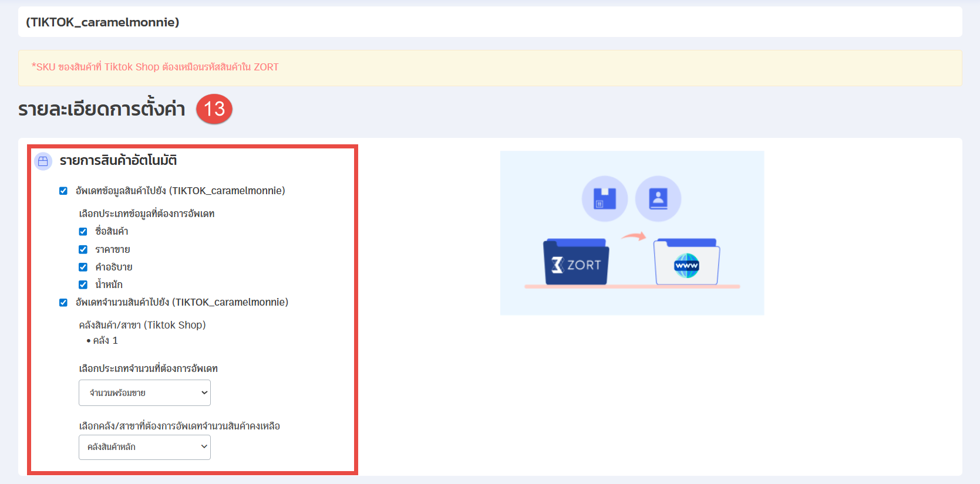Select the คลัง 1 list item

[x=105, y=340]
